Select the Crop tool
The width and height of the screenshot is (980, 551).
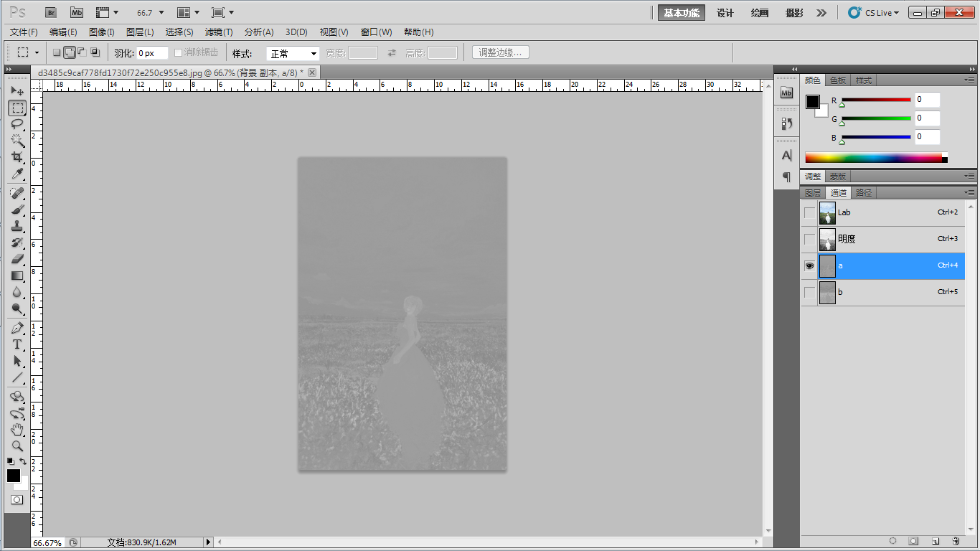click(x=17, y=157)
